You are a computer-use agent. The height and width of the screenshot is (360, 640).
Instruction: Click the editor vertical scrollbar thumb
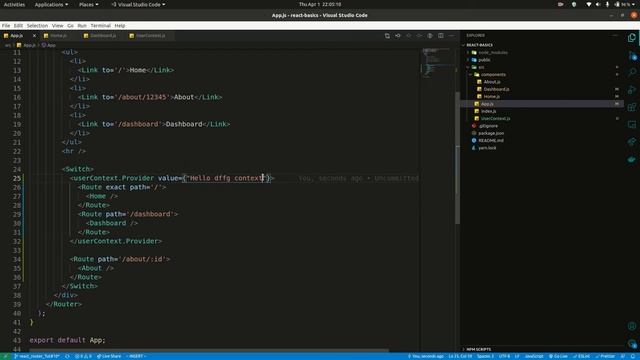pyautogui.click(x=458, y=158)
